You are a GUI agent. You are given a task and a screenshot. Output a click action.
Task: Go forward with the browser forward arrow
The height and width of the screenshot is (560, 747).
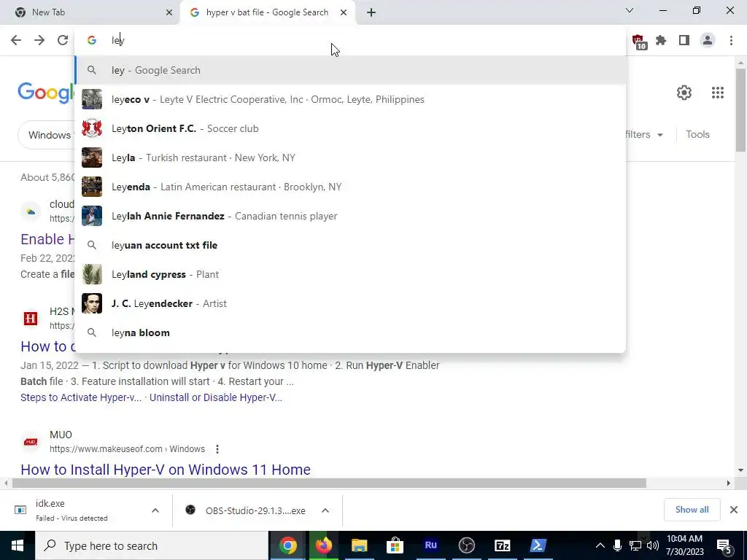(x=39, y=41)
